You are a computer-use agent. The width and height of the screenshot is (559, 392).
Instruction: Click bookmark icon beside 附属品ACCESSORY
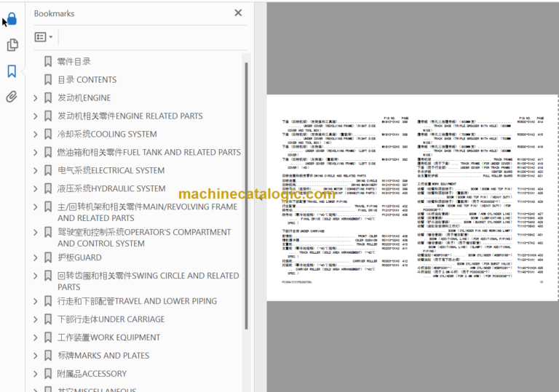48,374
